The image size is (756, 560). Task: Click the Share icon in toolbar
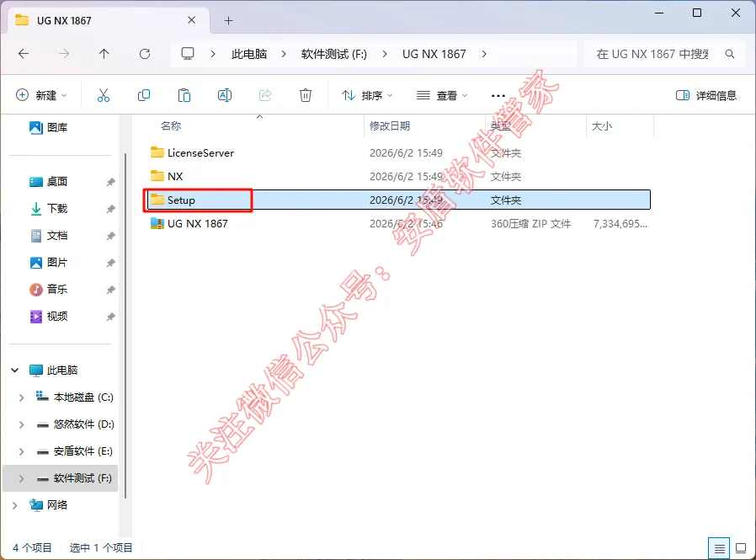[265, 95]
